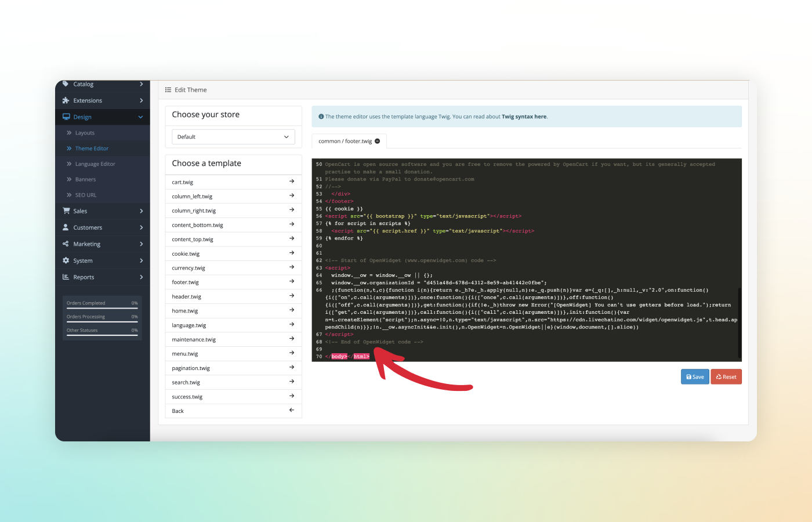
Task: Click the Back row in template list
Action: coord(233,411)
